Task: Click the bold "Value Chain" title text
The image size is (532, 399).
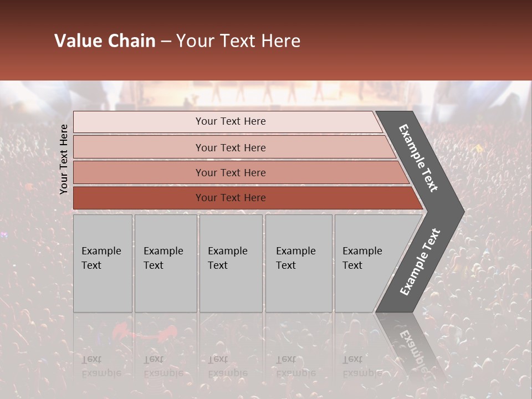Action: pos(105,41)
